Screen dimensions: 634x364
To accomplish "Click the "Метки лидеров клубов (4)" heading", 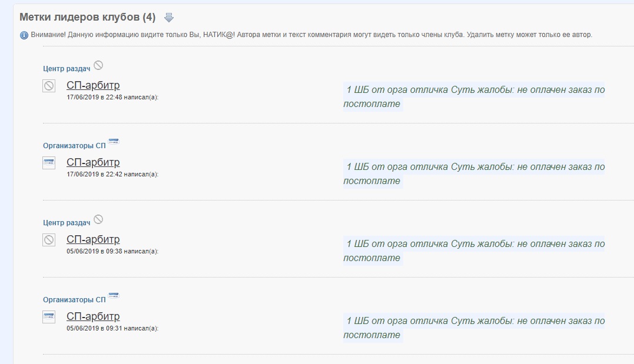I will pos(87,17).
